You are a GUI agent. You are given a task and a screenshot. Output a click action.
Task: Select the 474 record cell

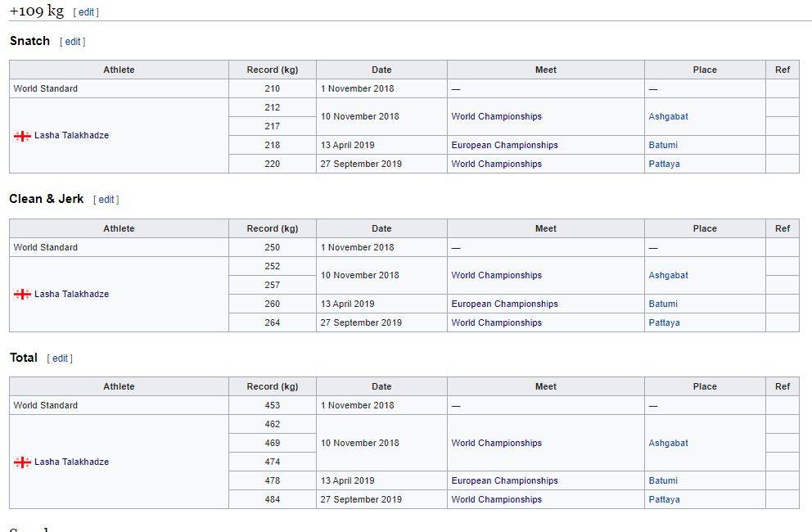pos(273,462)
